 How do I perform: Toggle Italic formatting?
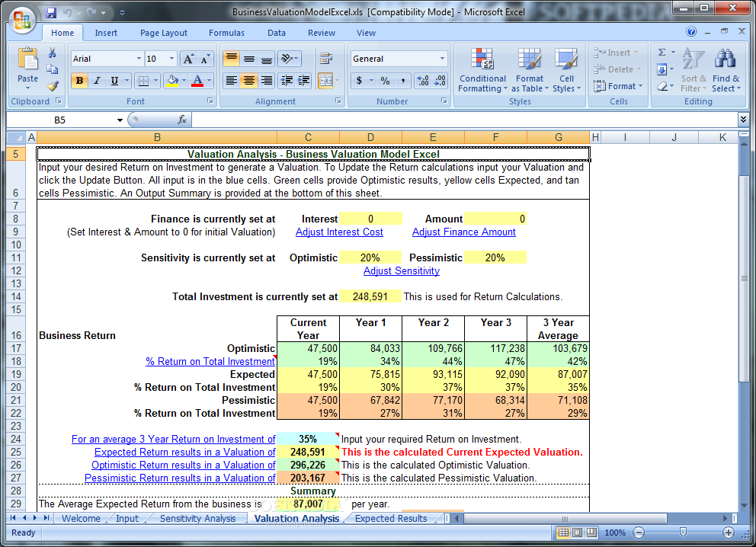point(97,81)
